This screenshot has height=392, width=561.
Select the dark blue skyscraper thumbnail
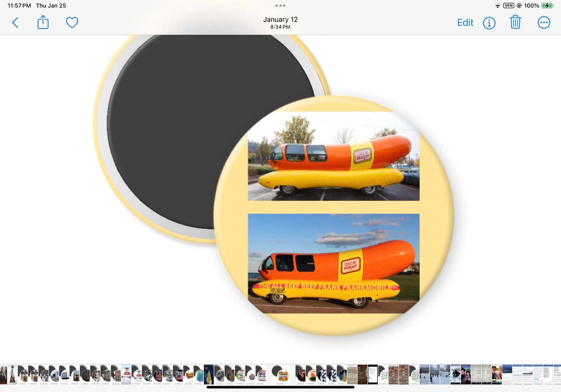208,375
